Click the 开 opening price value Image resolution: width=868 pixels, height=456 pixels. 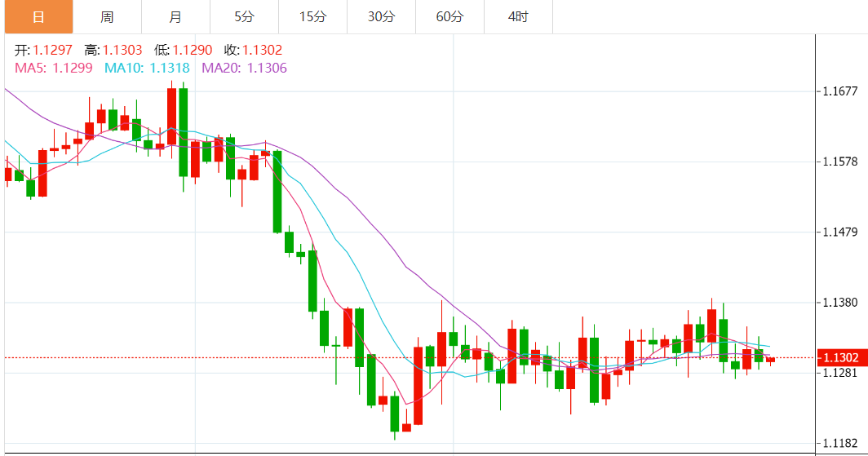coord(53,50)
